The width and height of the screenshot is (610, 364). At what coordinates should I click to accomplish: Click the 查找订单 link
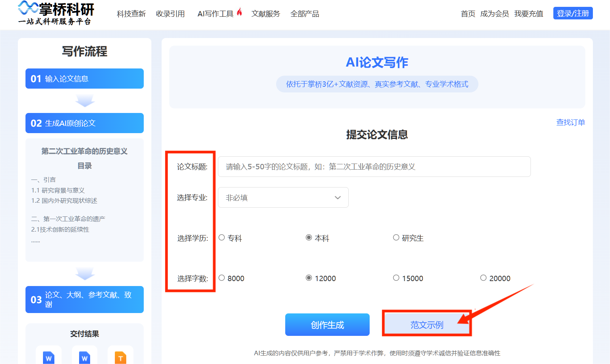tap(570, 122)
